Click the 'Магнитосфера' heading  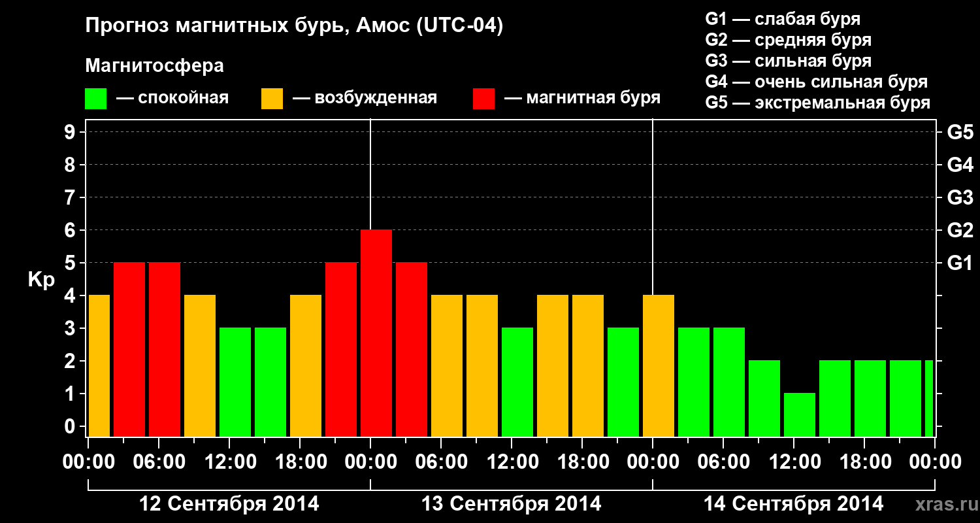pos(154,66)
